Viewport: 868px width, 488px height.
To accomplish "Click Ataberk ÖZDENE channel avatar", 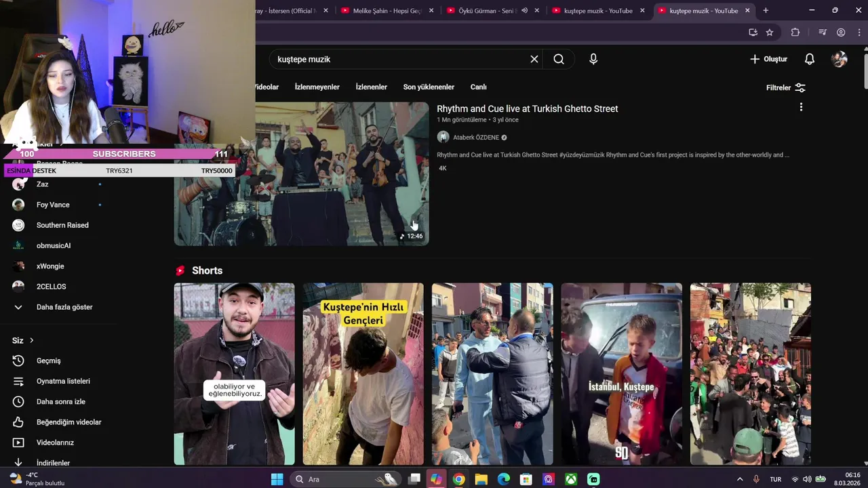I will [x=443, y=137].
